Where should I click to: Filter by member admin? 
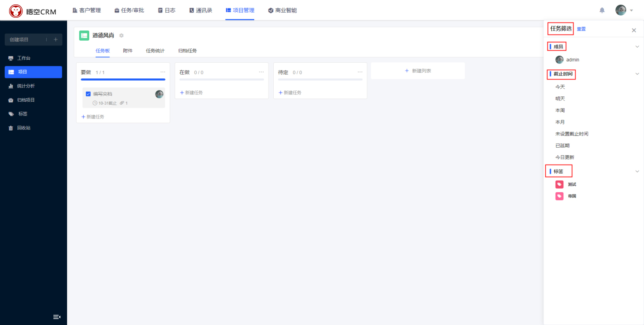tap(567, 60)
